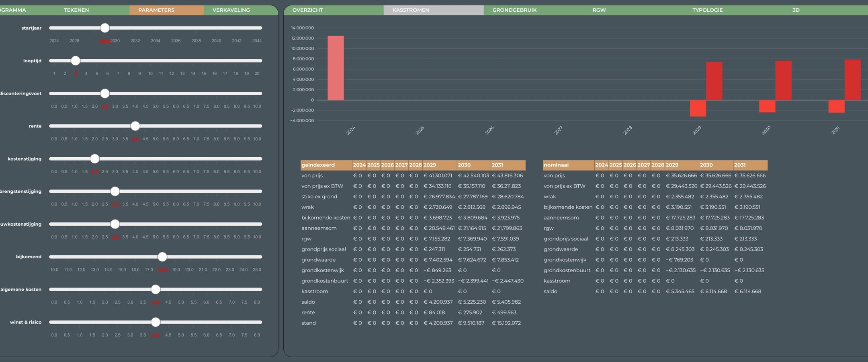Click the bouwkostenstijging slider handle

(x=115, y=224)
